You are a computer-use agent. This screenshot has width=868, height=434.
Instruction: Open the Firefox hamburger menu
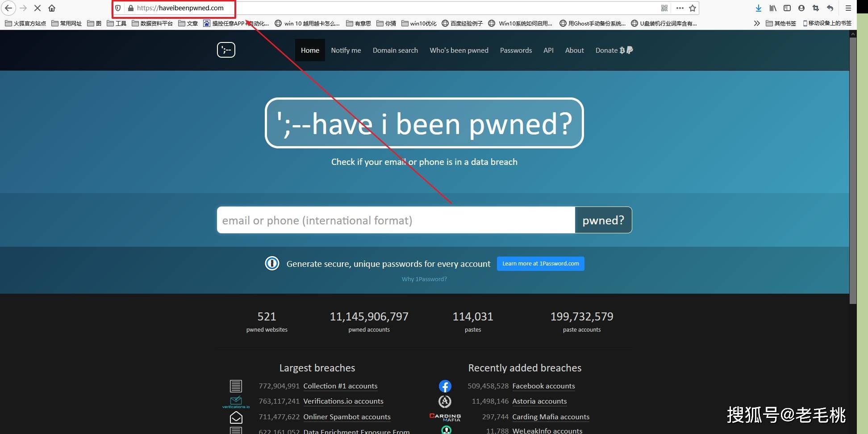click(x=848, y=8)
